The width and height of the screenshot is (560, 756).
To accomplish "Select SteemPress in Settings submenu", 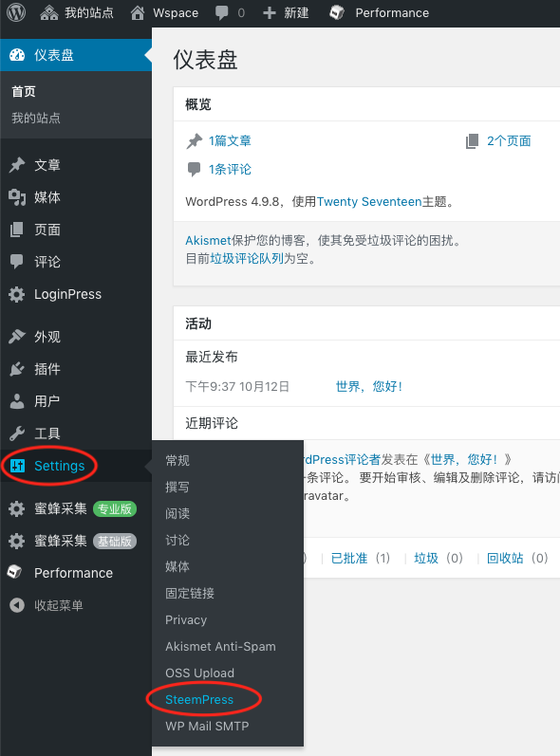I will point(199,700).
